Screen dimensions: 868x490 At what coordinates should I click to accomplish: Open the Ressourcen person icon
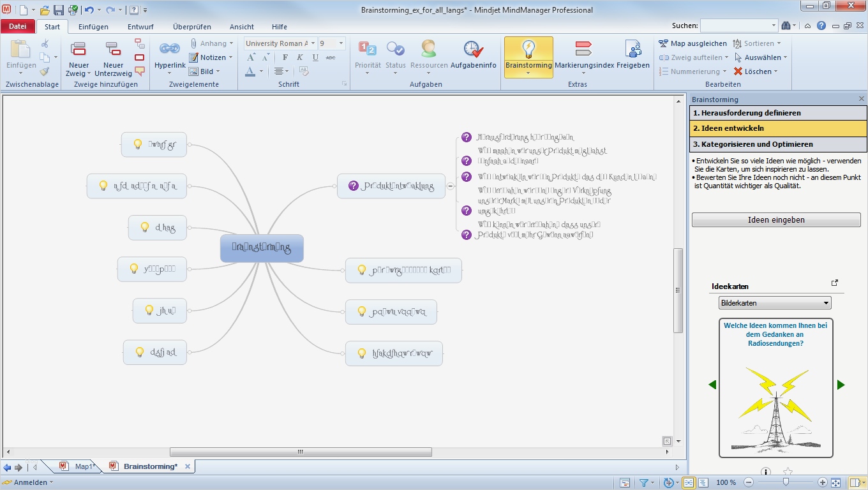coord(429,48)
